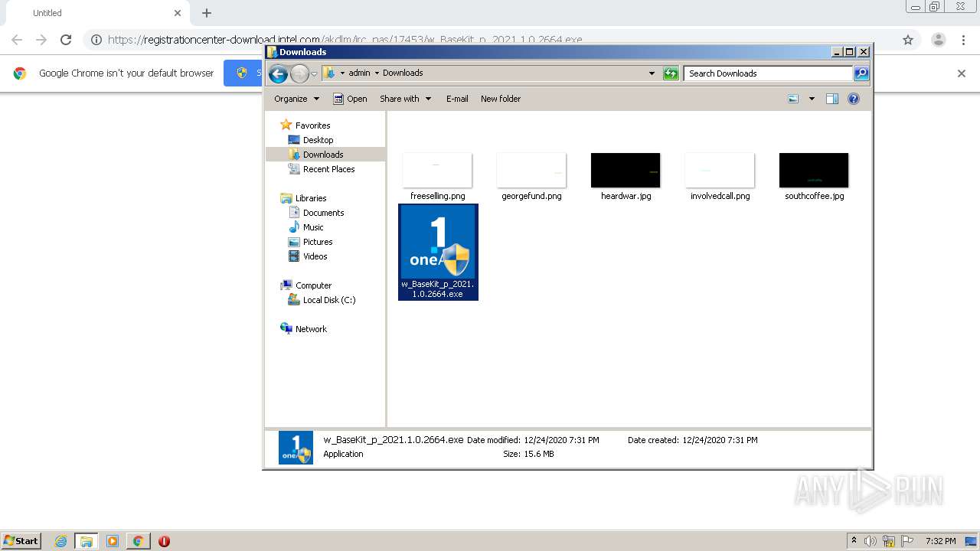
Task: Select the georgefund.png thumbnail
Action: point(531,171)
